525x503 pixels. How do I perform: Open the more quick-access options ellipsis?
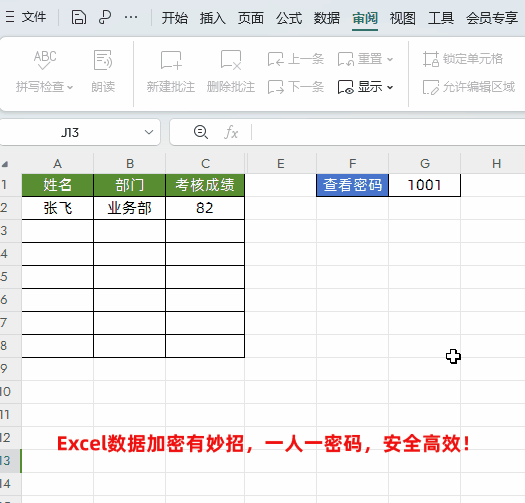point(131,17)
